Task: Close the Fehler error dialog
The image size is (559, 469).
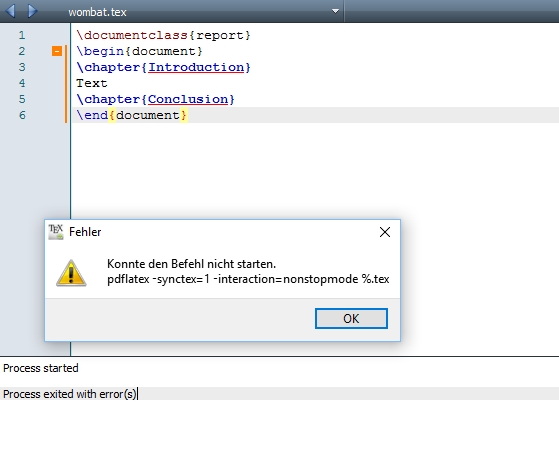Action: [x=385, y=232]
